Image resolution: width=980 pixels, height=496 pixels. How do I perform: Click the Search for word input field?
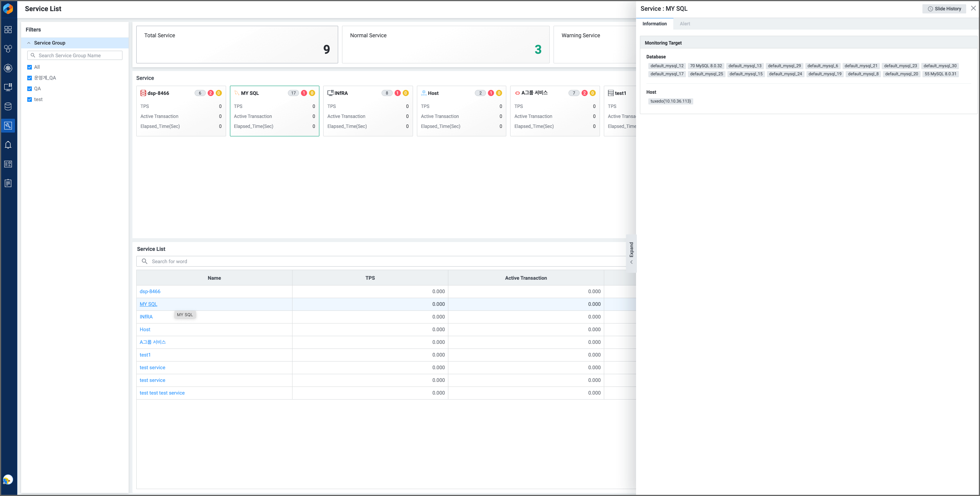pos(384,261)
